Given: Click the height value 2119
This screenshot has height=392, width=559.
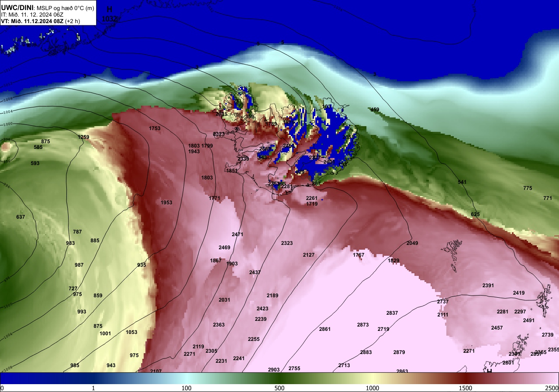Looking at the screenshot, I should pyautogui.click(x=198, y=347).
